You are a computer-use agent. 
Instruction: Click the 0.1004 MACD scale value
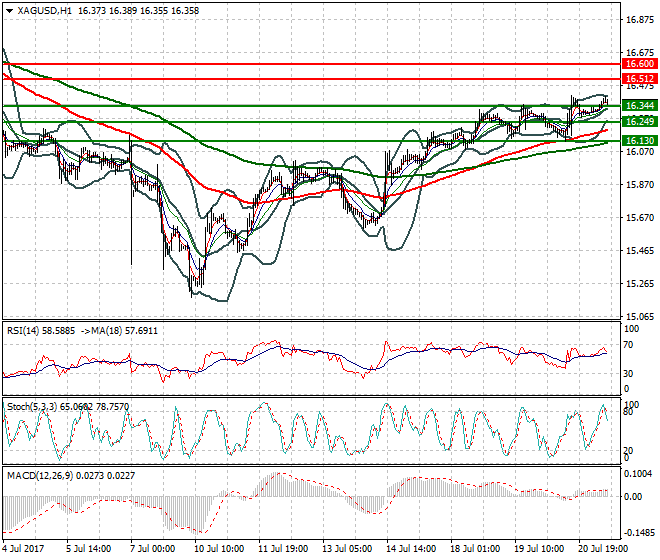tap(639, 474)
